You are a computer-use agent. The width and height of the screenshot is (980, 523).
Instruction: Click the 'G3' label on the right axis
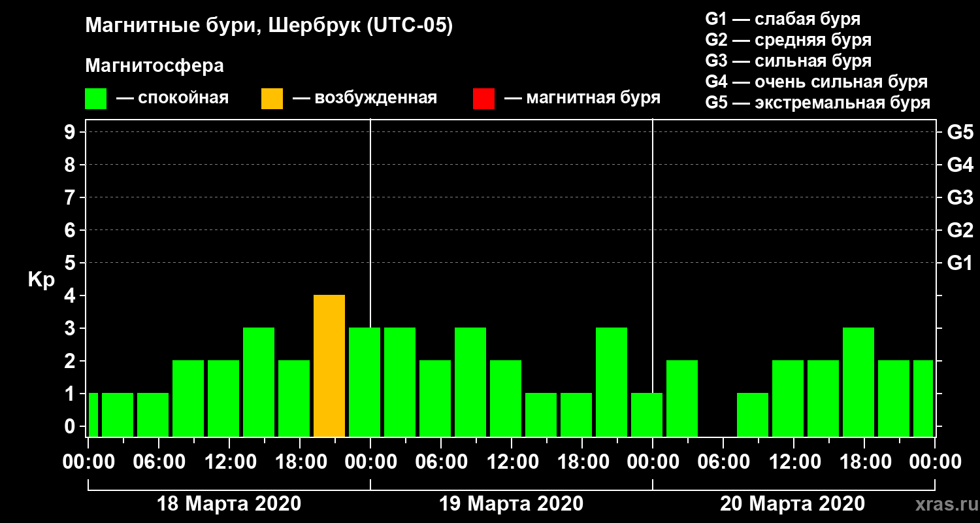pos(960,197)
